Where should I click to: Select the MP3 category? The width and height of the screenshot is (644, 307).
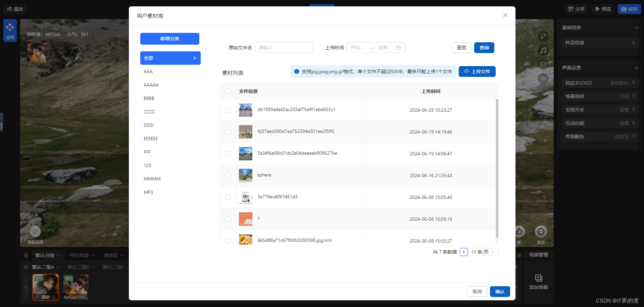170,192
